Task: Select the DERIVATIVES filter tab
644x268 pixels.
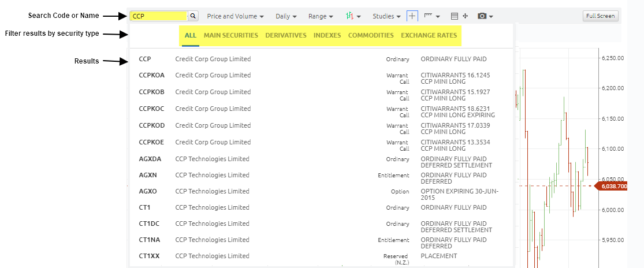Action: [286, 36]
